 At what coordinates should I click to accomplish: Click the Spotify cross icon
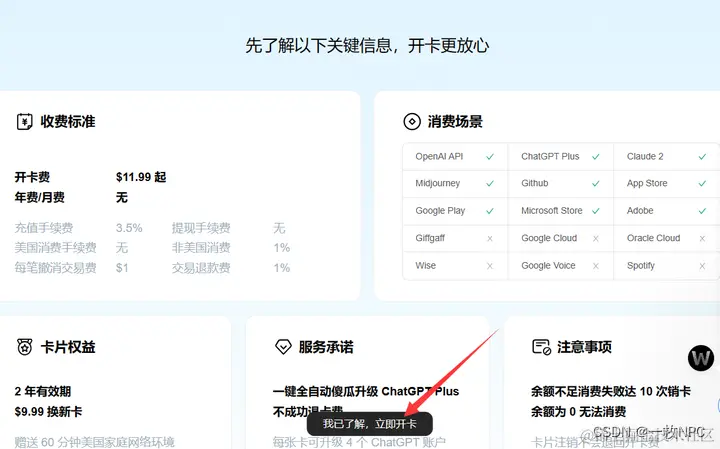click(x=702, y=266)
